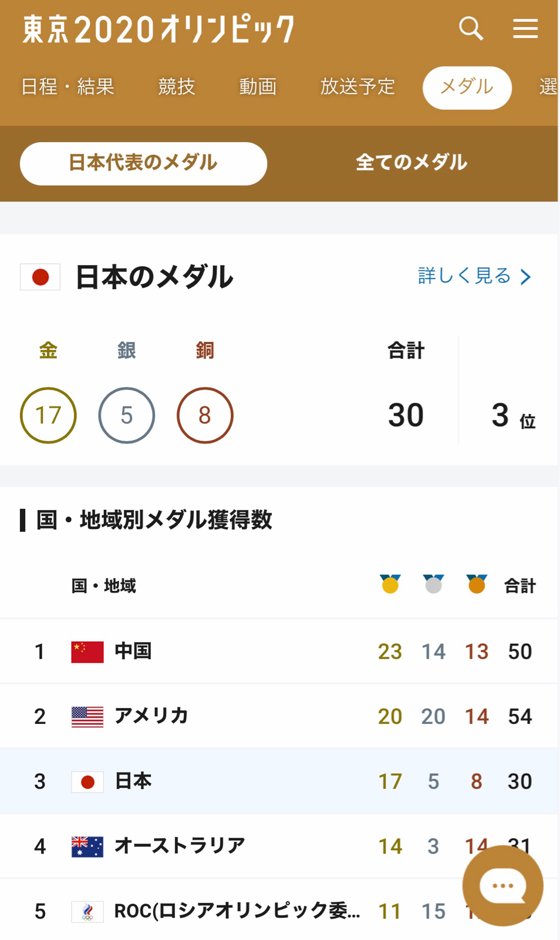Click the USA flag icon
The height and width of the screenshot is (940, 560).
click(x=87, y=717)
